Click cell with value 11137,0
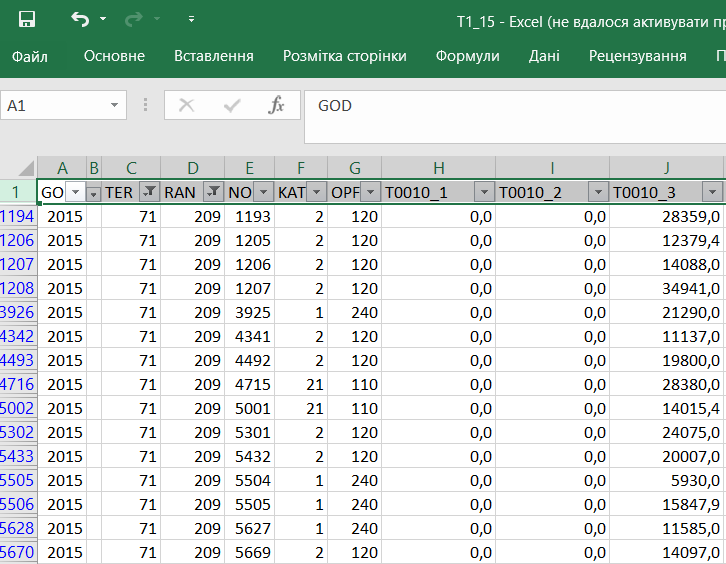The width and height of the screenshot is (726, 564). pyautogui.click(x=666, y=336)
